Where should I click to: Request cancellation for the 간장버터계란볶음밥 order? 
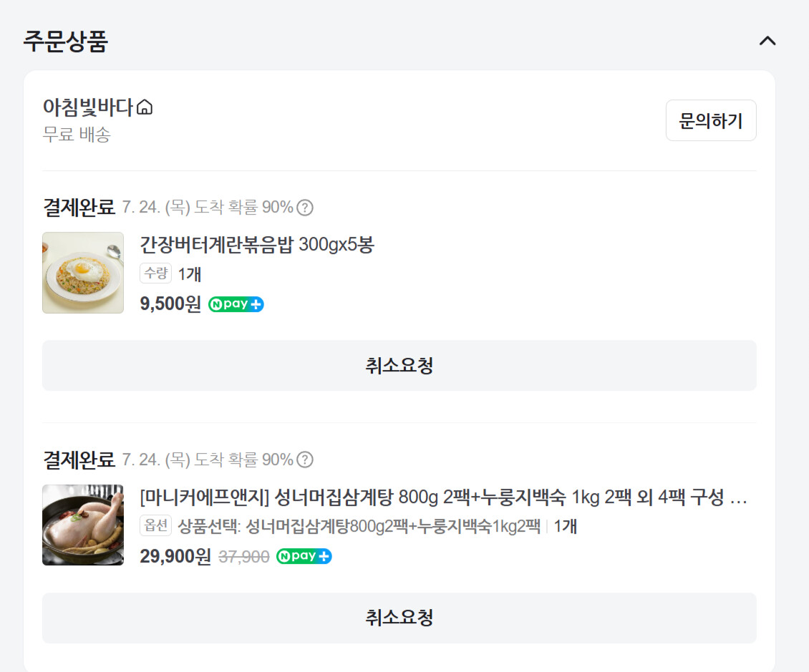point(399,366)
